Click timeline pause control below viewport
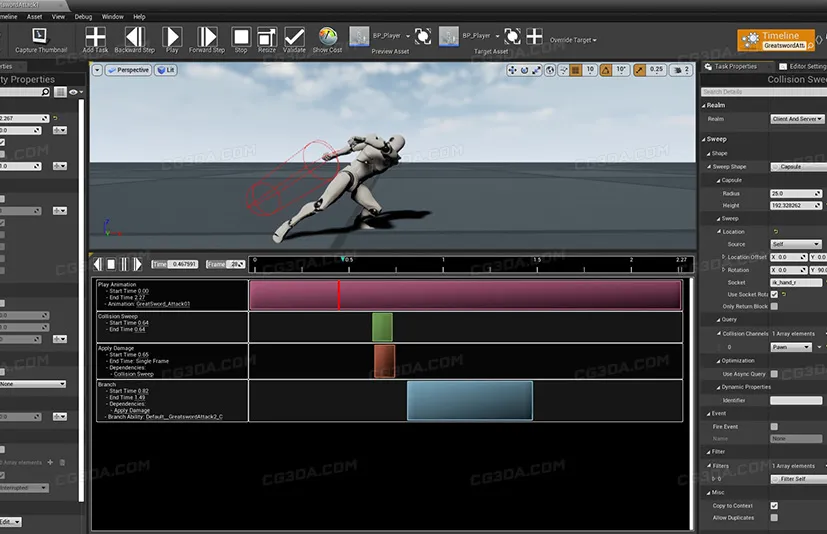Viewport: 827px width, 534px height. click(x=124, y=264)
